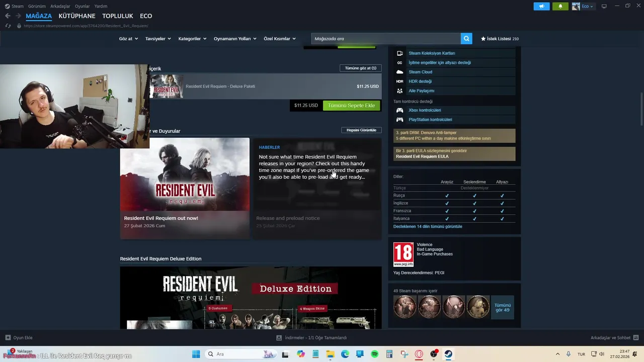This screenshot has width=644, height=362.
Task: Click the store URL address bar
Action: [x=86, y=26]
